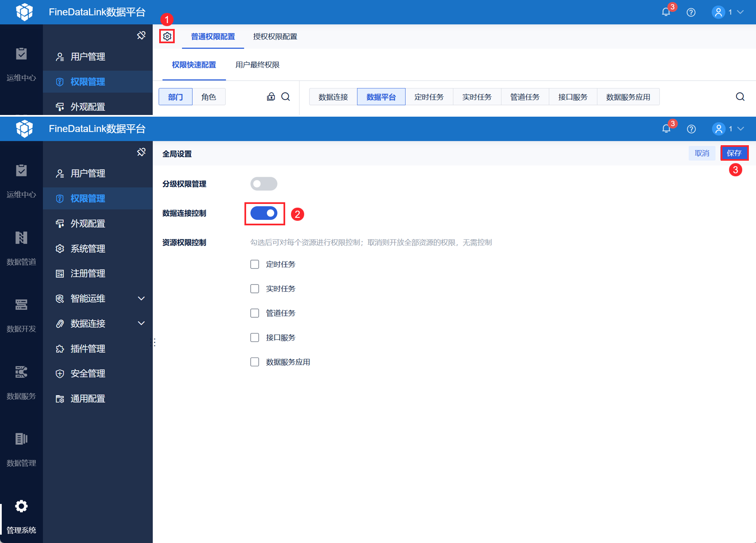Image resolution: width=756 pixels, height=543 pixels.
Task: Open 权限管理 in lower sidebar
Action: tap(98, 198)
